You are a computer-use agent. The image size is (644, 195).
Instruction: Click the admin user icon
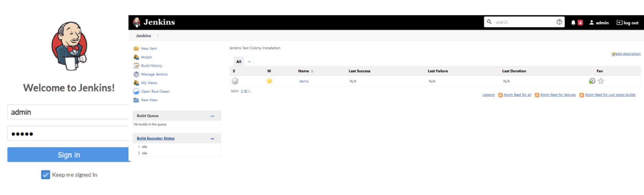(x=592, y=23)
